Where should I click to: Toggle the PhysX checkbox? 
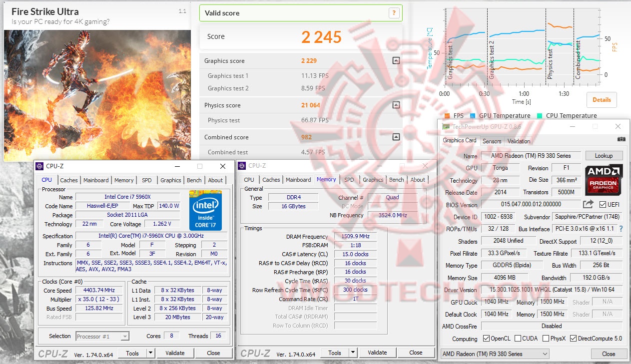[546, 339]
